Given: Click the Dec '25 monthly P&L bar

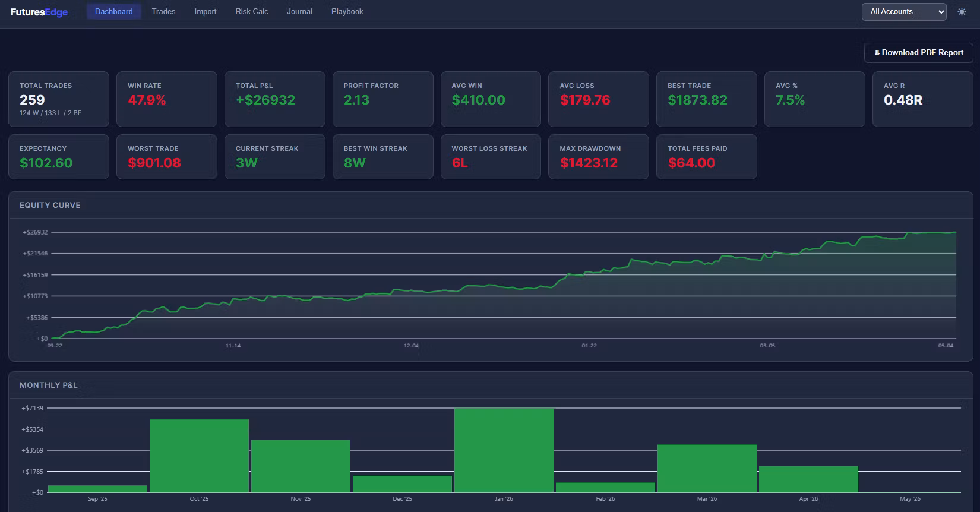Looking at the screenshot, I should (402, 484).
